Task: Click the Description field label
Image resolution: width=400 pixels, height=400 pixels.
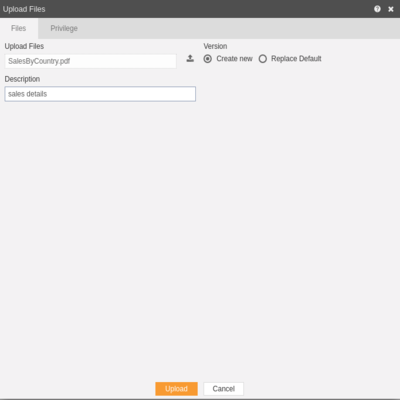Action: (22, 79)
